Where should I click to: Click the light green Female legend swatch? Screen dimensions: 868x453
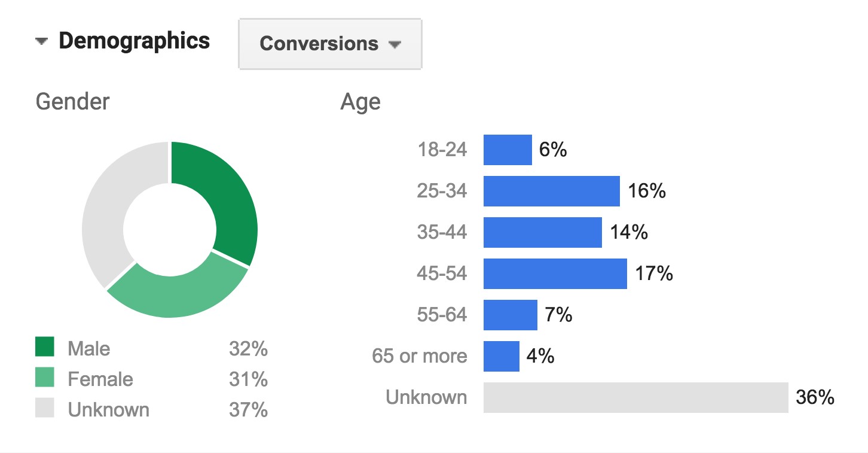pos(45,378)
